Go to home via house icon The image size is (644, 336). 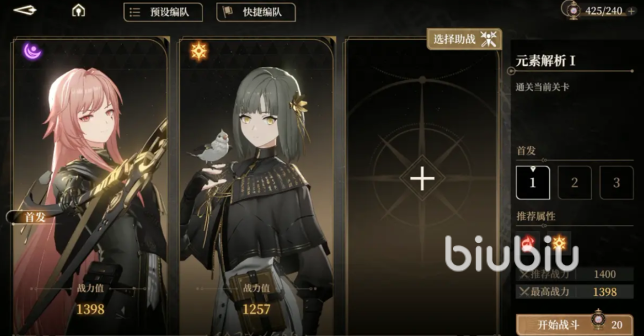(x=78, y=11)
